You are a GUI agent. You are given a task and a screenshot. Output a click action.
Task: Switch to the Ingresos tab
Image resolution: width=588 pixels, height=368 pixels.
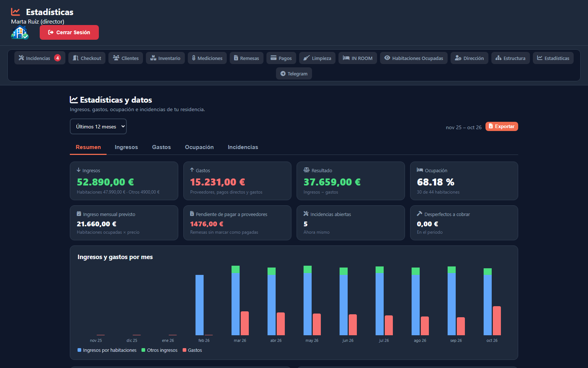click(126, 147)
